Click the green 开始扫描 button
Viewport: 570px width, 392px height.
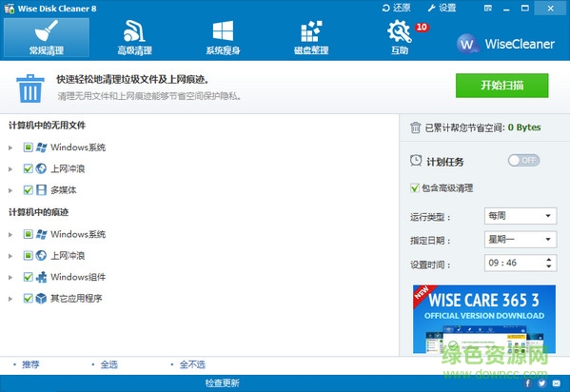pos(502,86)
